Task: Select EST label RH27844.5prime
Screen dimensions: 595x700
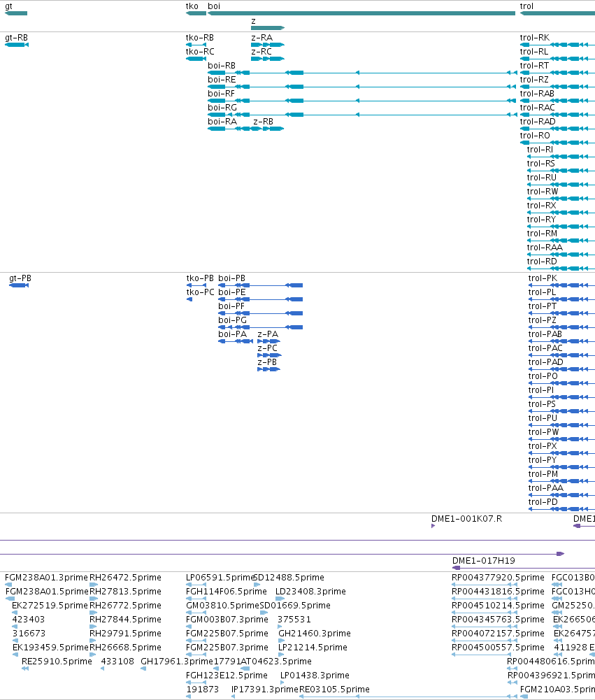Action: click(125, 619)
